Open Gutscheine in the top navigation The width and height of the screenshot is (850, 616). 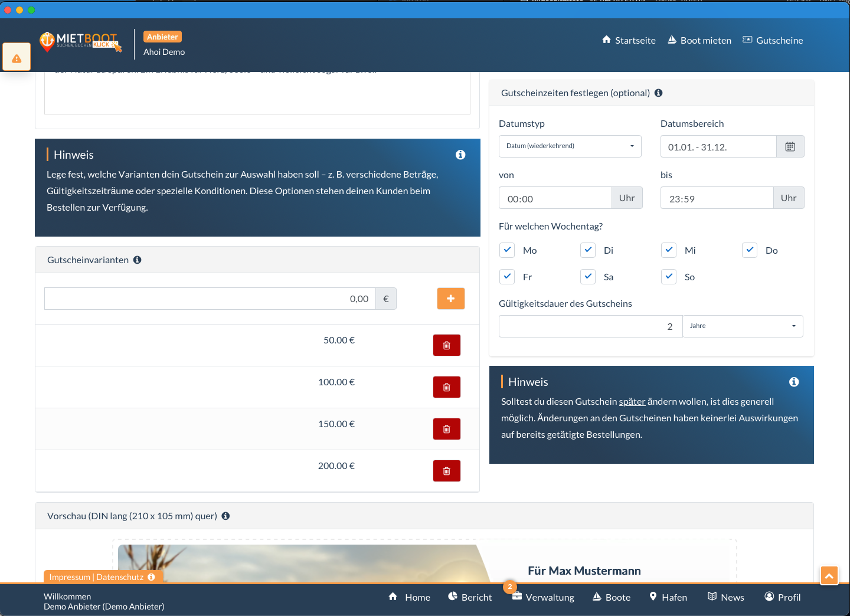click(773, 40)
